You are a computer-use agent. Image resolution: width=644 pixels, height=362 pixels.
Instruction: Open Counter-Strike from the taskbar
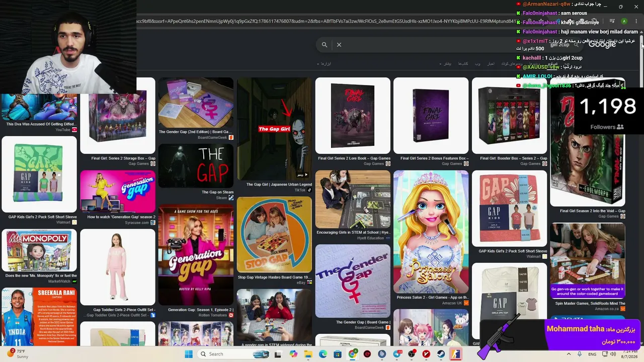(456, 354)
